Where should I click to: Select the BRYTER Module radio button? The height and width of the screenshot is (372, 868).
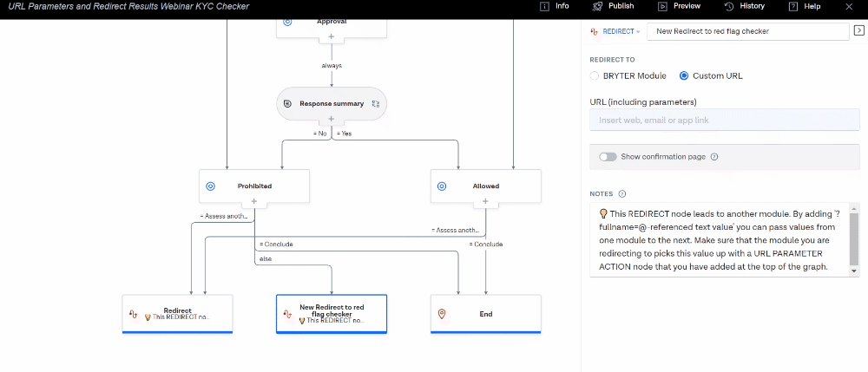595,75
